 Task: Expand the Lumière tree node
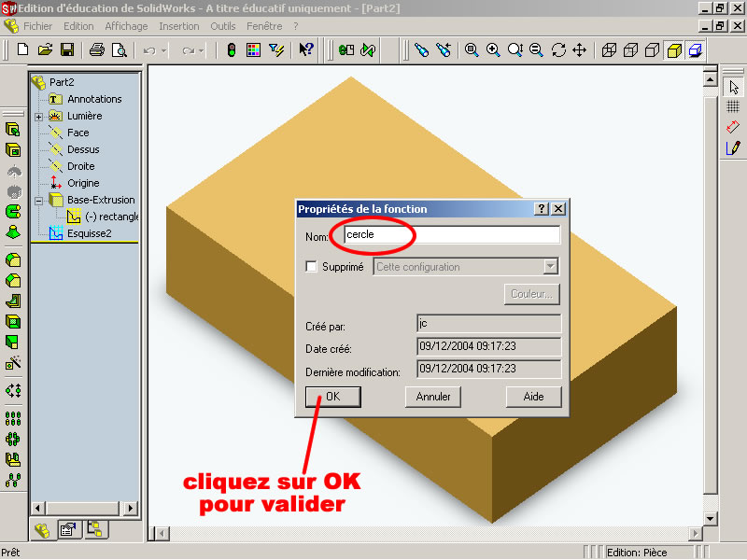click(39, 116)
